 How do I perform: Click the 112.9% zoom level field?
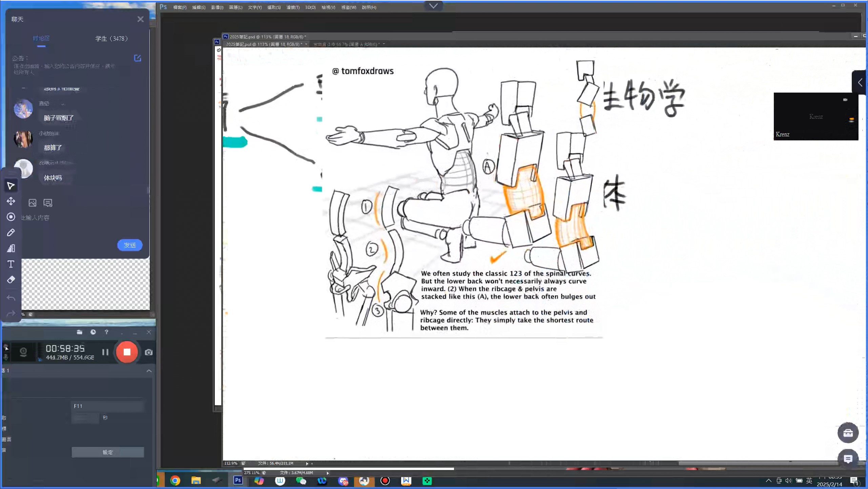(x=231, y=464)
